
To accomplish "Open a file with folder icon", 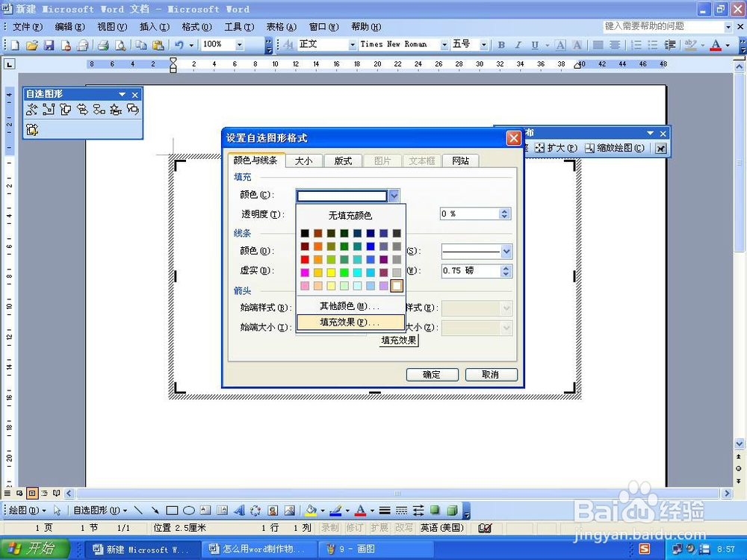I will [32, 46].
